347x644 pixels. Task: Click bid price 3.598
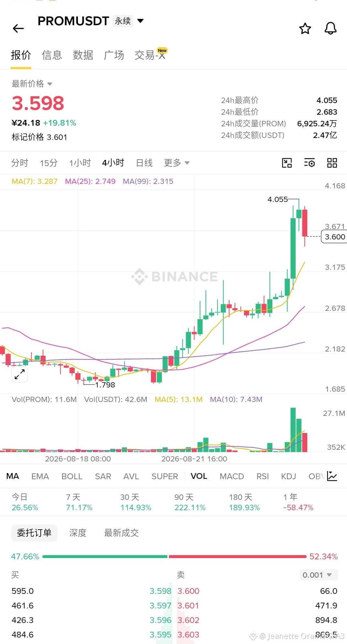click(161, 591)
